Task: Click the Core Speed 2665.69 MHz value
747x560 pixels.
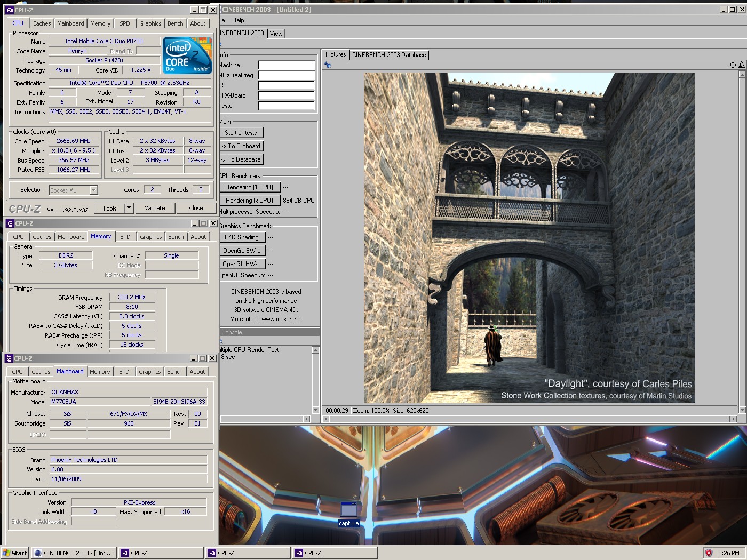Action: coord(74,141)
